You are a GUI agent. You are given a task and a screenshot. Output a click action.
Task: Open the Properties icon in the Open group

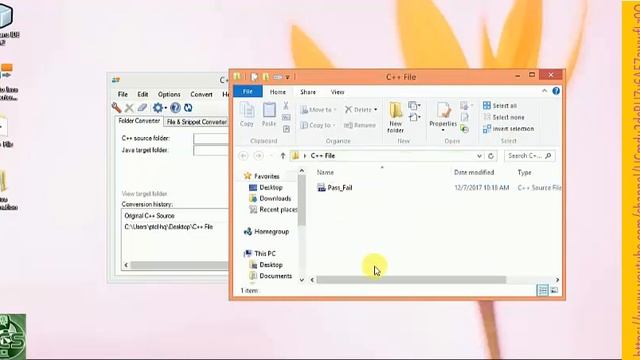443,111
